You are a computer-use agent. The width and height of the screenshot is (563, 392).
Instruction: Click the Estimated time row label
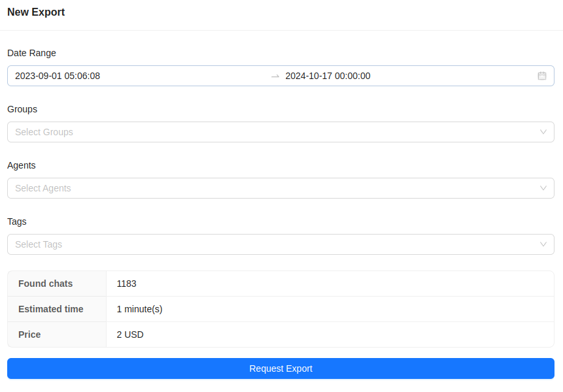50,309
